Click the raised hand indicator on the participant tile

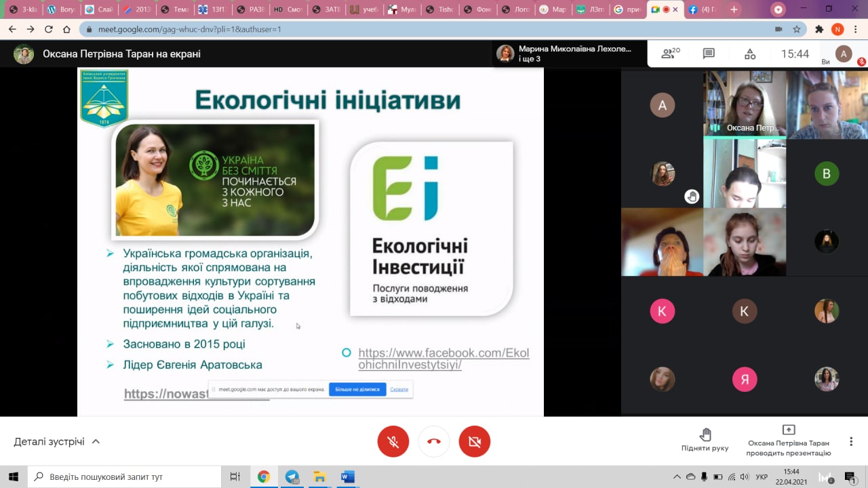click(692, 197)
